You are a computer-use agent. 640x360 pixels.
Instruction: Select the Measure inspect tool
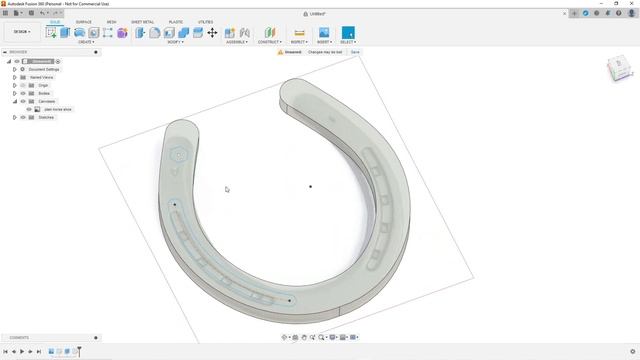point(299,33)
